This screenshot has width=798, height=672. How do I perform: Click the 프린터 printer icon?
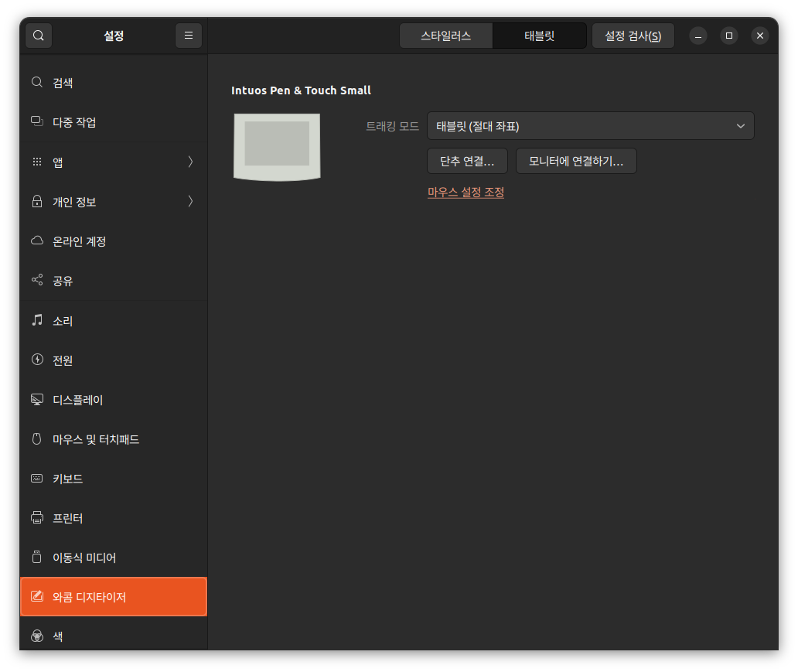click(x=36, y=518)
